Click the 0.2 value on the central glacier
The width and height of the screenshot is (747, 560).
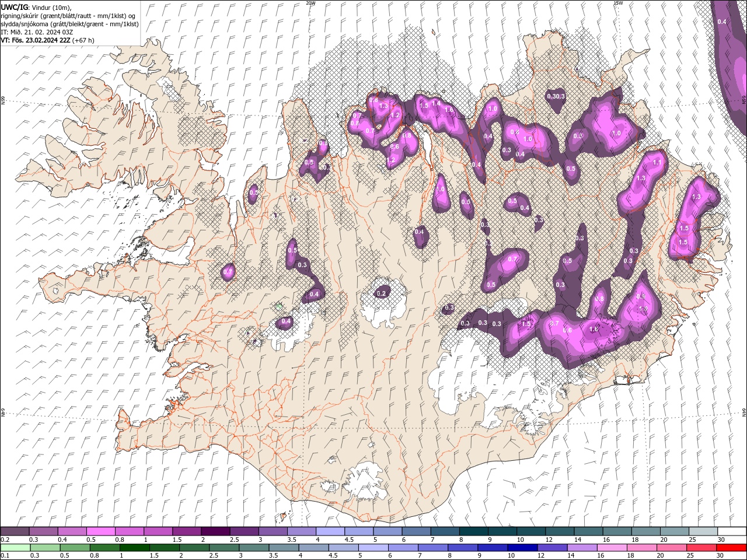382,293
